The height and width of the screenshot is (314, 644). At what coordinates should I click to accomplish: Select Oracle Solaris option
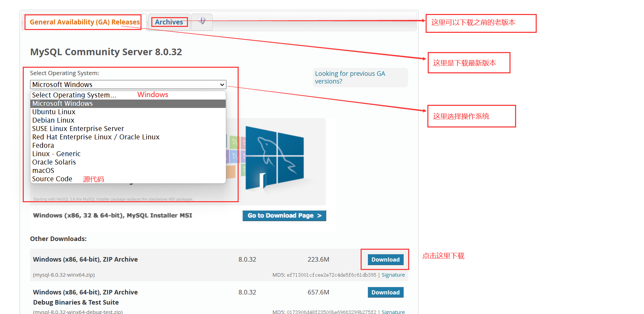(128, 162)
